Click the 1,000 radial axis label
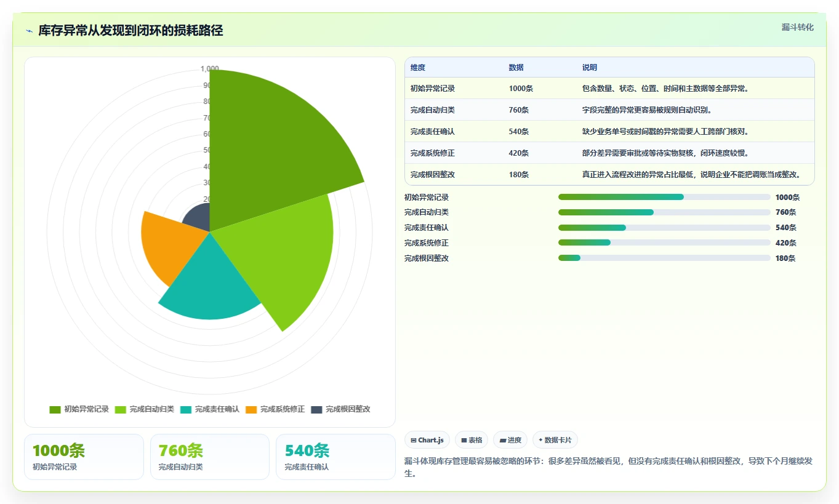 click(209, 69)
